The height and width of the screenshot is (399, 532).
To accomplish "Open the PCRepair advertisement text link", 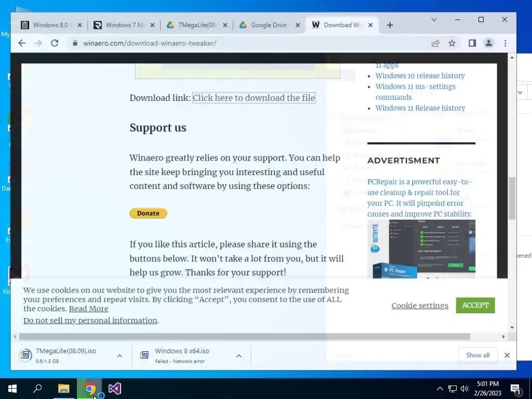I will (x=420, y=198).
